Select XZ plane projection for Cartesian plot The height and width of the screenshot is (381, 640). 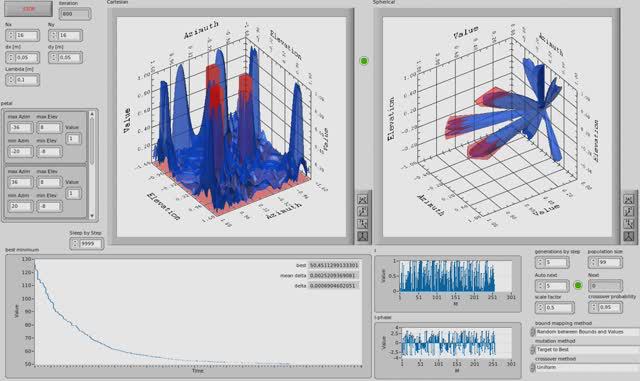click(362, 211)
